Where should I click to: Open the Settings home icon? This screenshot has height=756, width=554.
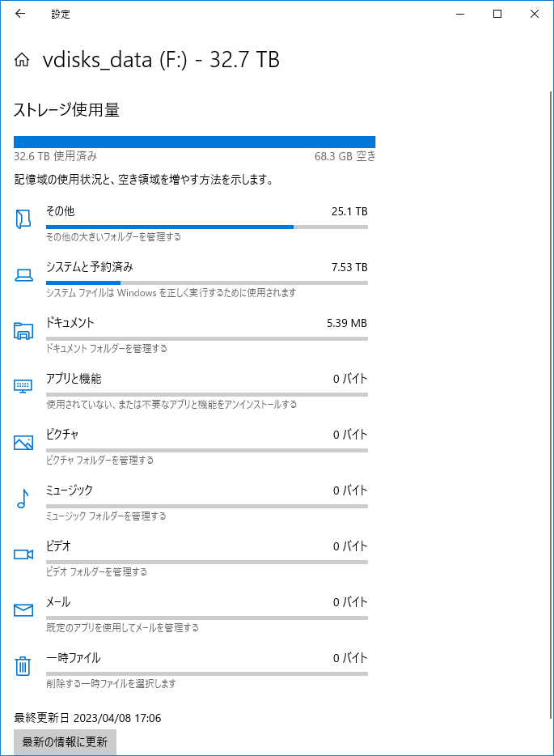(x=22, y=60)
